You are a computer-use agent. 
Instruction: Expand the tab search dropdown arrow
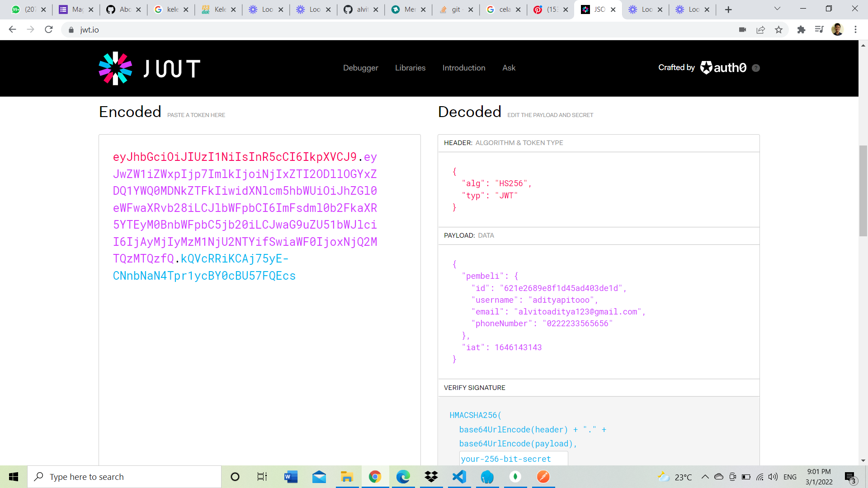pos(777,9)
